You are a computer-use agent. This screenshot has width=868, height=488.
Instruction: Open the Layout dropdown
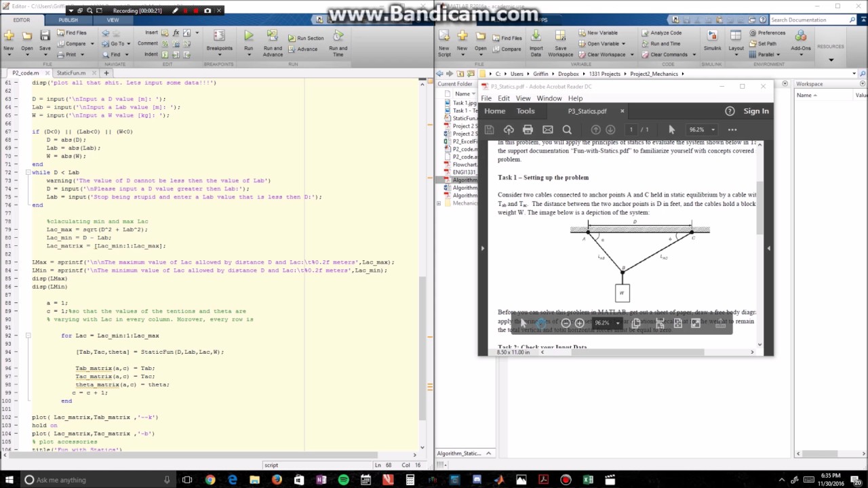coord(736,54)
